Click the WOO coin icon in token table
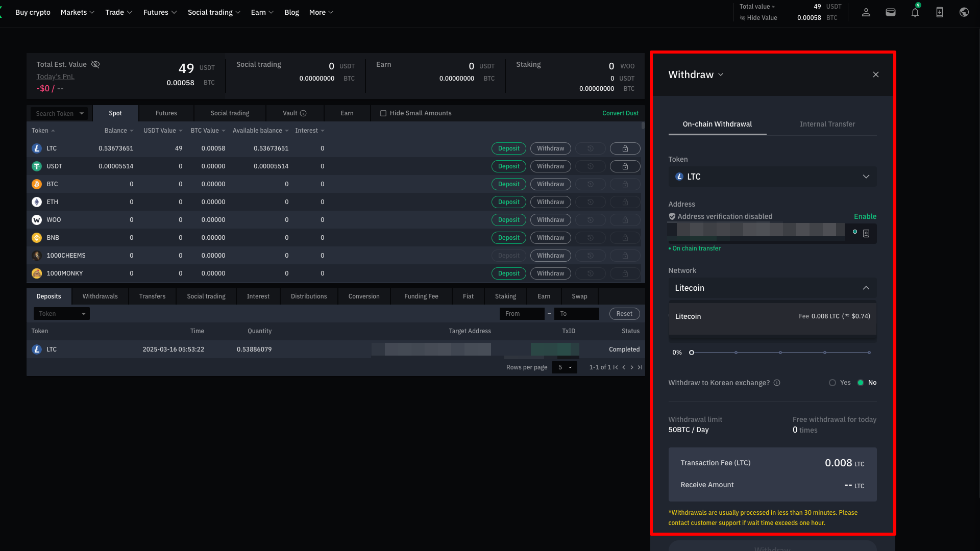This screenshot has width=980, height=551. [37, 220]
